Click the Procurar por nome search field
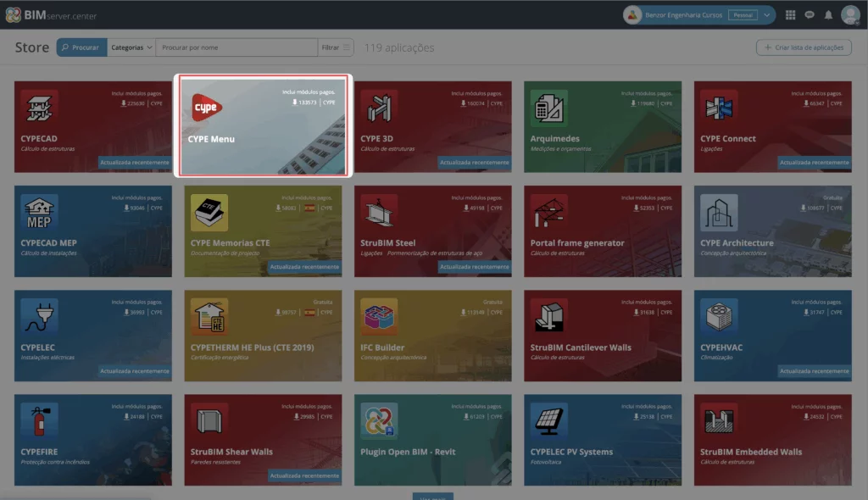This screenshot has height=500, width=868. pyautogui.click(x=237, y=47)
